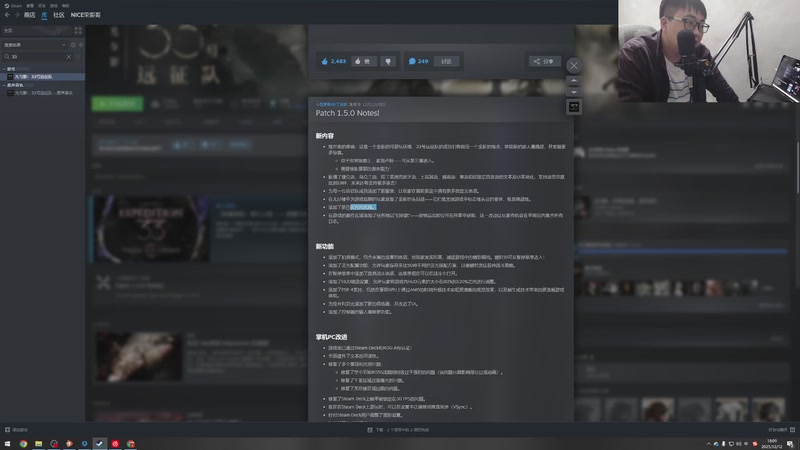Switch to the 库 (Library) tab

[44, 15]
